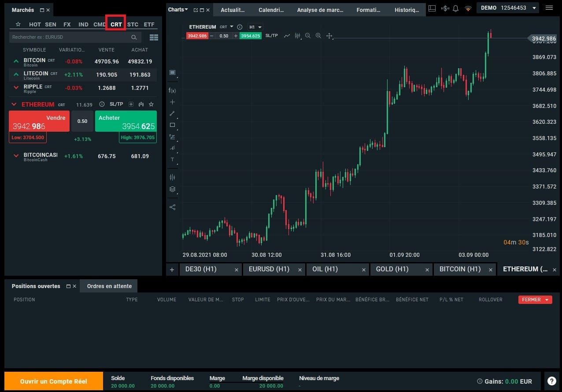Select the Fibonacci retracement tool
Screen dimensions: 562x392
(x=172, y=137)
